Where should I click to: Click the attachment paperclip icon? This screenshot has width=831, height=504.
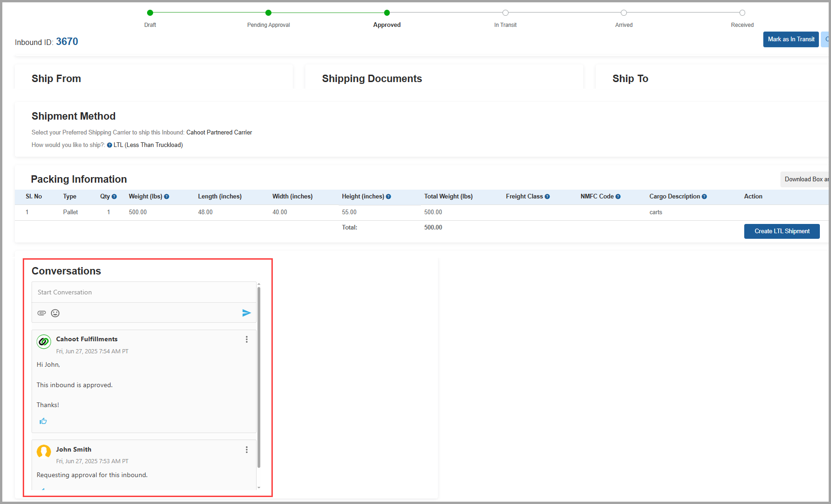[x=42, y=313]
